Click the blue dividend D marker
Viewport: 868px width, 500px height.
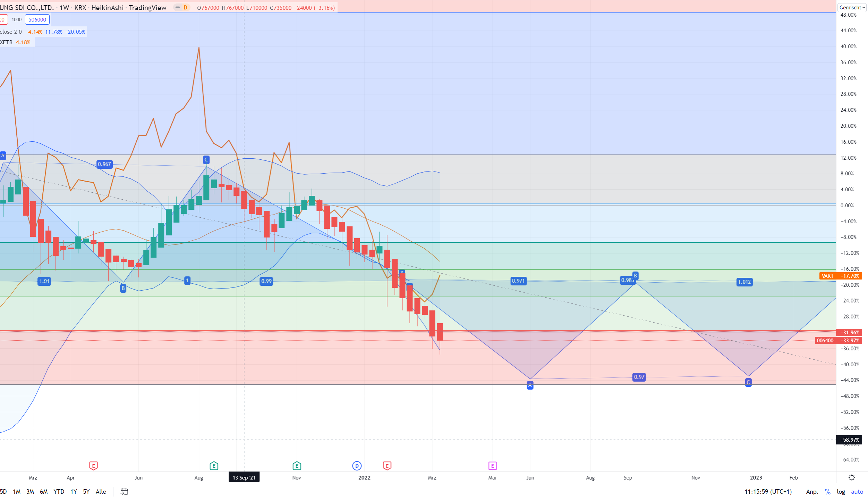click(357, 466)
